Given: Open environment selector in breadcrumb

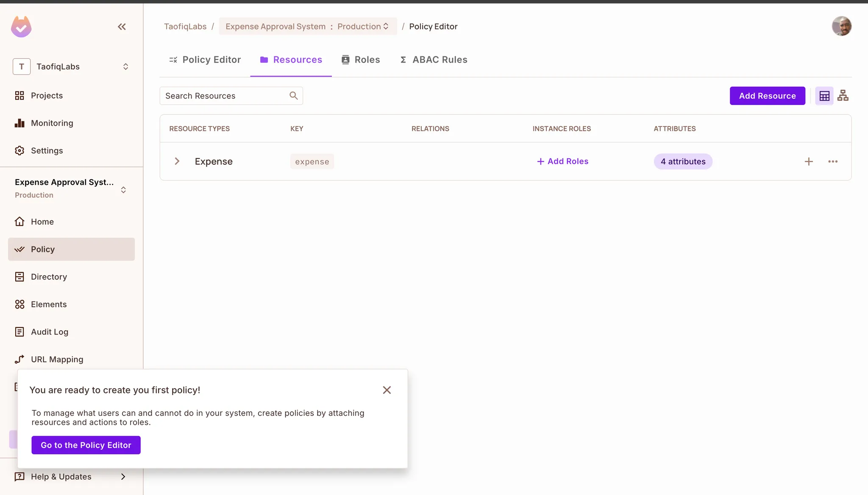Looking at the screenshot, I should 363,26.
